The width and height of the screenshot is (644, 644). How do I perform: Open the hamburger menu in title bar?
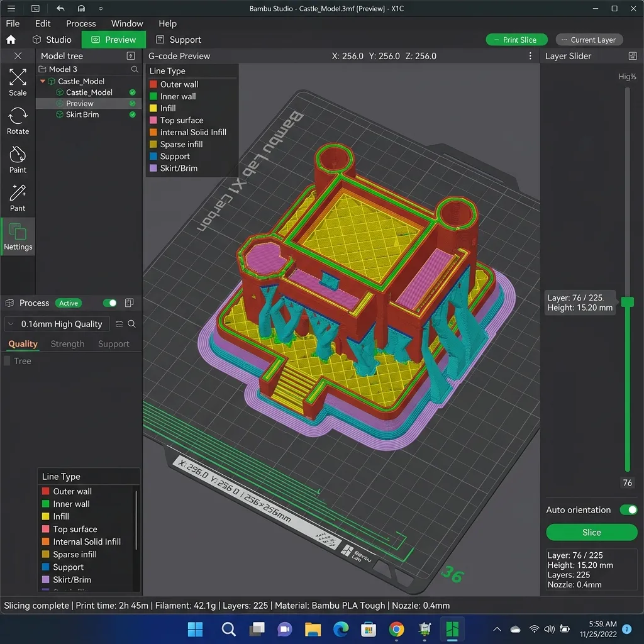click(11, 8)
